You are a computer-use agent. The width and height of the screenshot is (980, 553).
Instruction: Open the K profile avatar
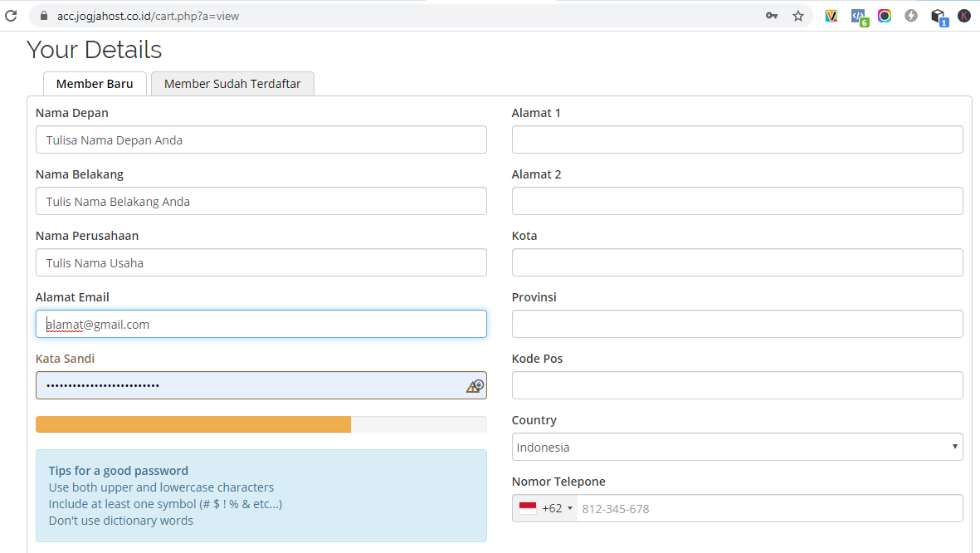964,16
